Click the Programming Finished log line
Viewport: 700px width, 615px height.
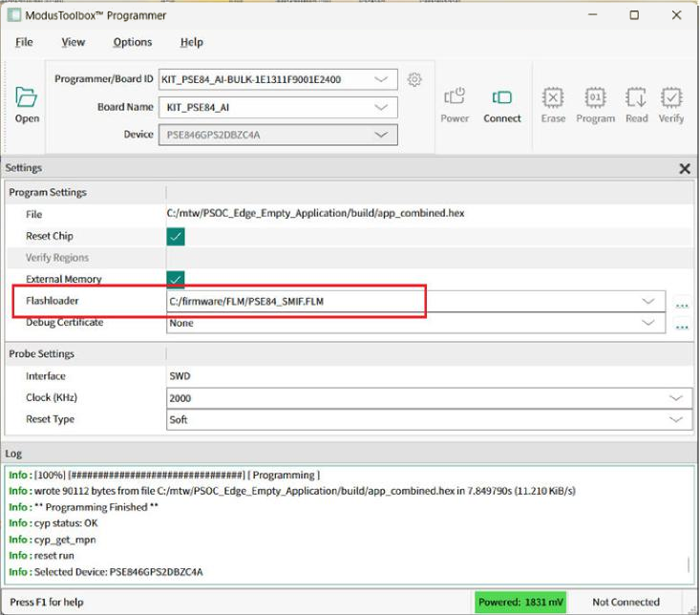[83, 507]
